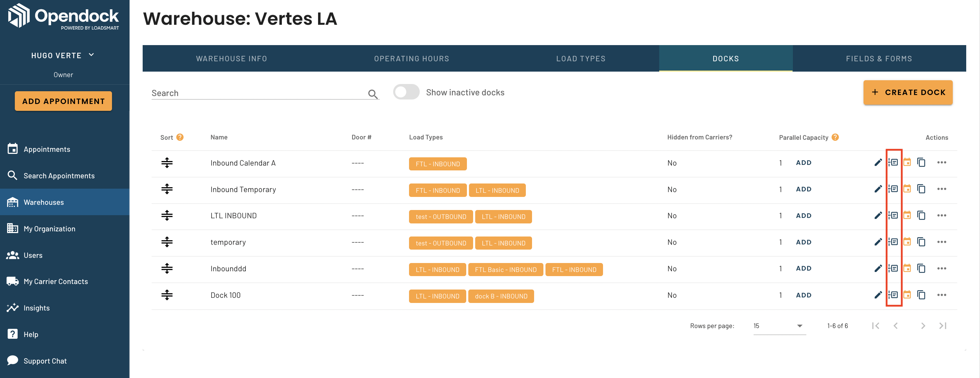Image resolution: width=980 pixels, height=378 pixels.
Task: Edit the Inbound Calendar A dock
Action: click(878, 162)
